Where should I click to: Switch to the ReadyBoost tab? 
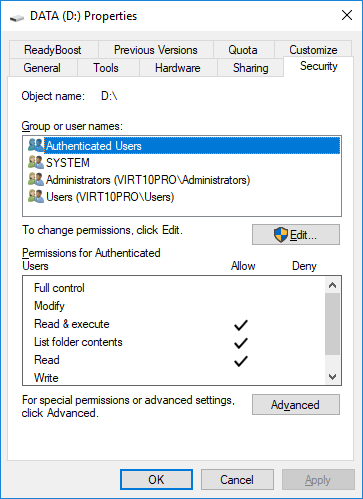coord(53,50)
